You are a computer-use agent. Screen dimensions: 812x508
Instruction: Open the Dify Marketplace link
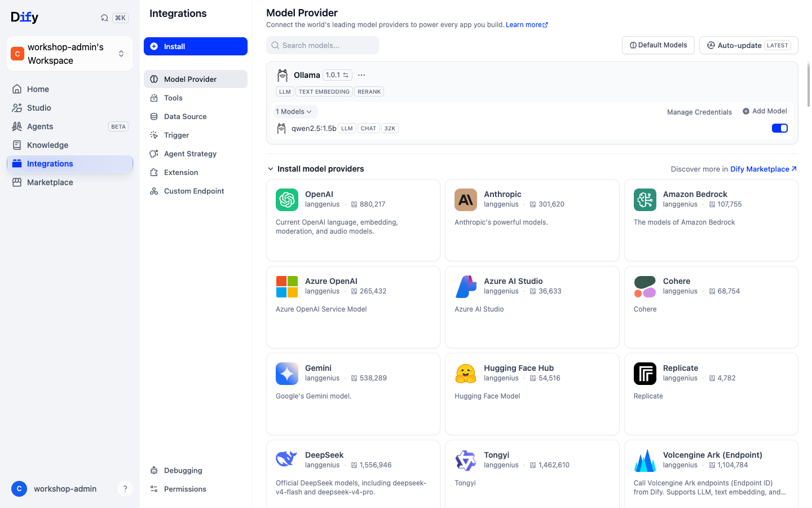tap(764, 169)
